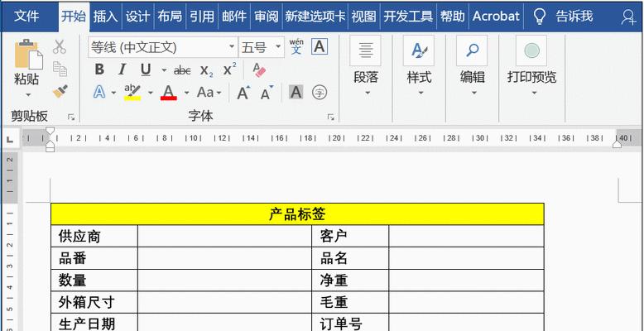Click the clear formatting eraser icon
The height and width of the screenshot is (331, 644).
259,70
